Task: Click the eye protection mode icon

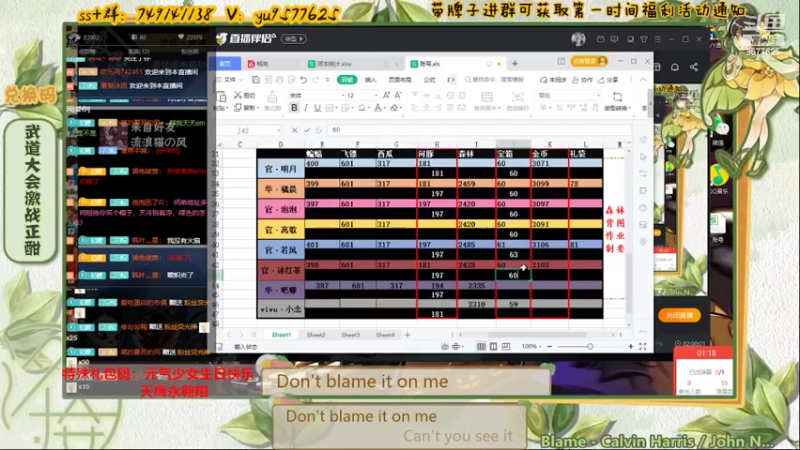Action: point(444,346)
